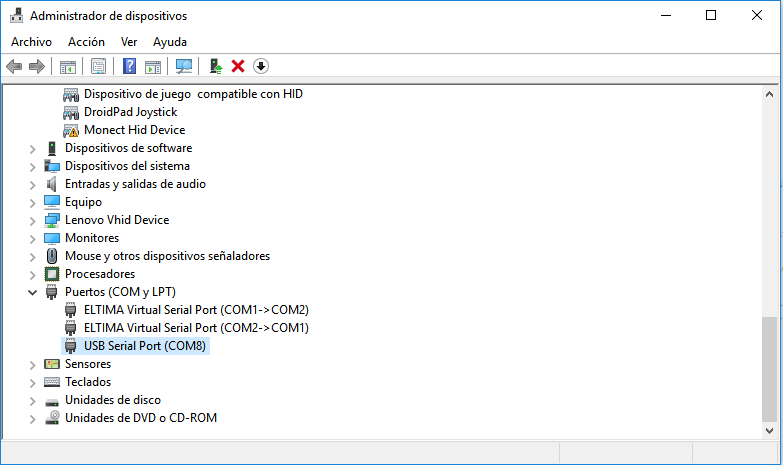Click the Lenovo Vhid Device icon
The height and width of the screenshot is (465, 783).
pyautogui.click(x=52, y=220)
